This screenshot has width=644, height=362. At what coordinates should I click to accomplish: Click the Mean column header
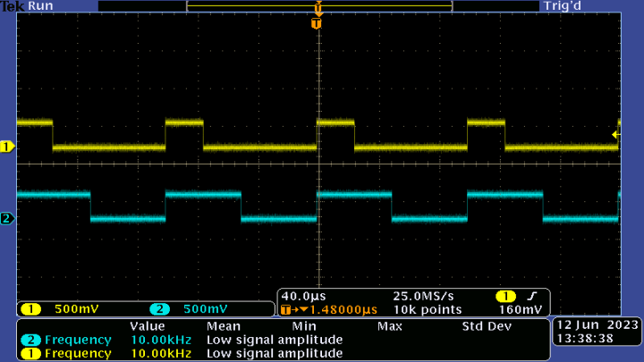click(x=224, y=326)
